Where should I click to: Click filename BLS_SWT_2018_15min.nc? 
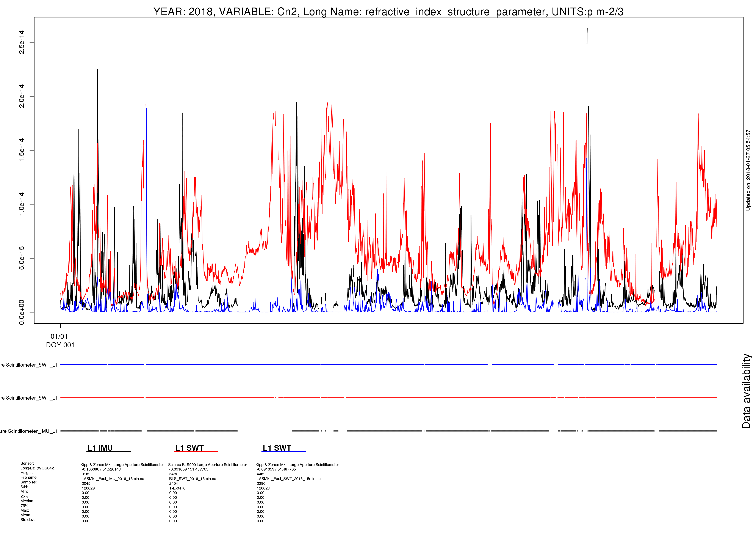pos(193,479)
